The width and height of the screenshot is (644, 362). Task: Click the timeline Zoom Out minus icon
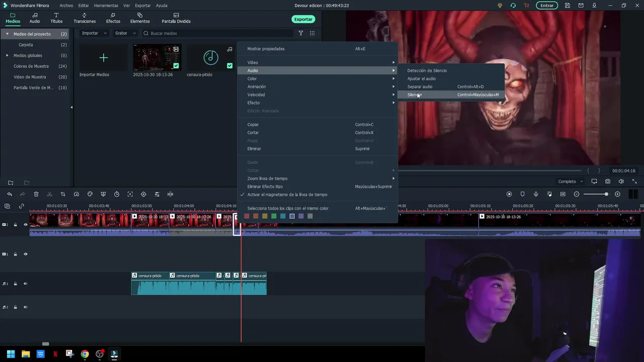point(577,194)
